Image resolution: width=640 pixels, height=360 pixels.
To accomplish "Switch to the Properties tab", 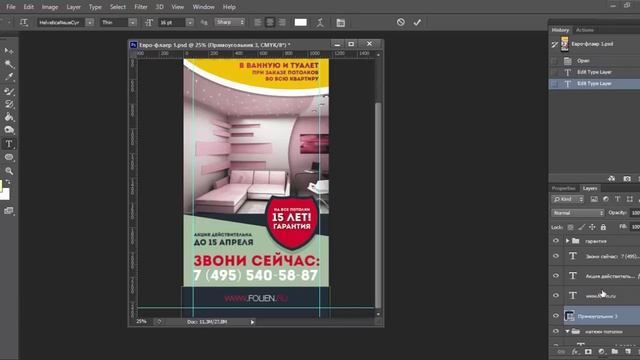I will (x=563, y=188).
